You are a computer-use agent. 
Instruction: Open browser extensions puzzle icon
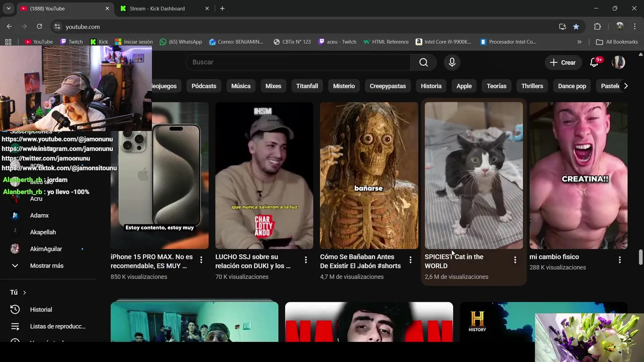click(x=597, y=27)
